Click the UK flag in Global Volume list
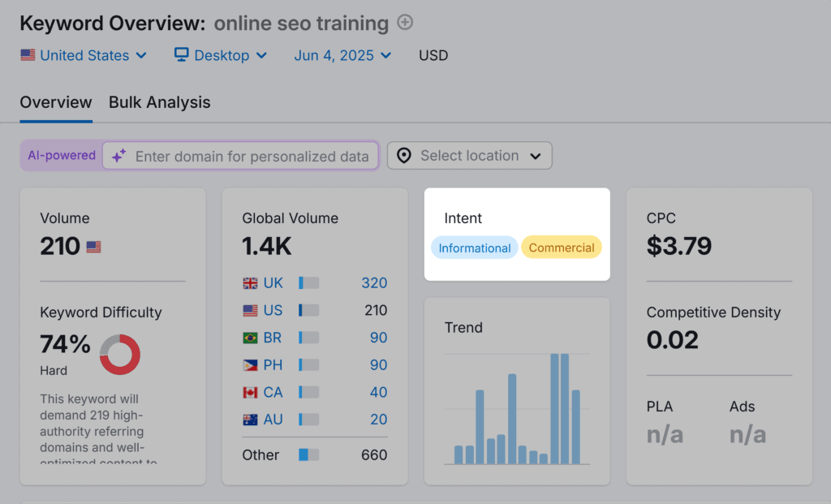 click(x=249, y=283)
